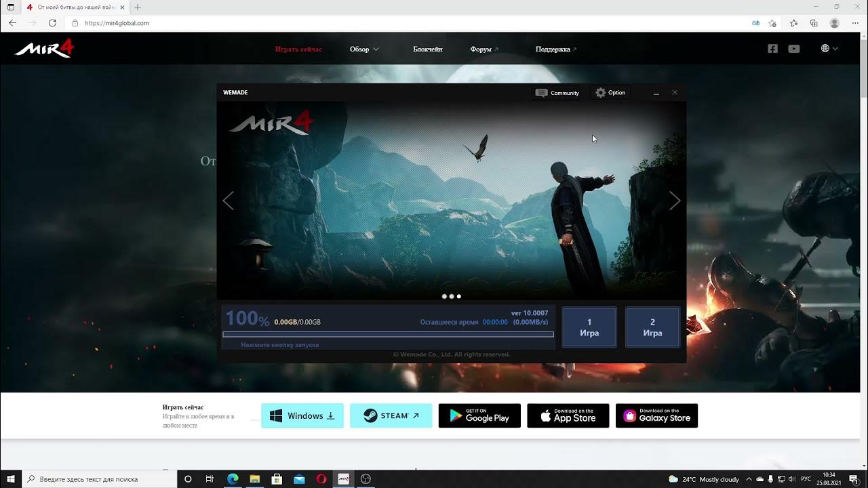This screenshot has height=488, width=868.
Task: Open MIR4 YouTube channel icon
Action: 794,49
